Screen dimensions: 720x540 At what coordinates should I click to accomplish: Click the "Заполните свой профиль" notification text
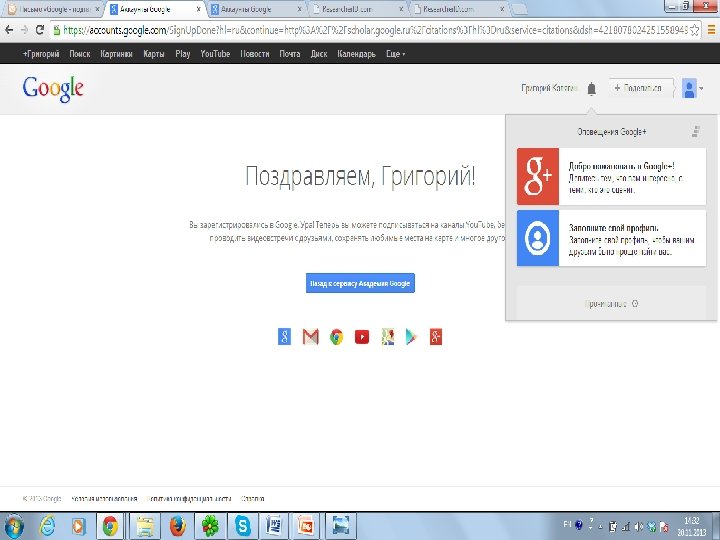click(613, 228)
